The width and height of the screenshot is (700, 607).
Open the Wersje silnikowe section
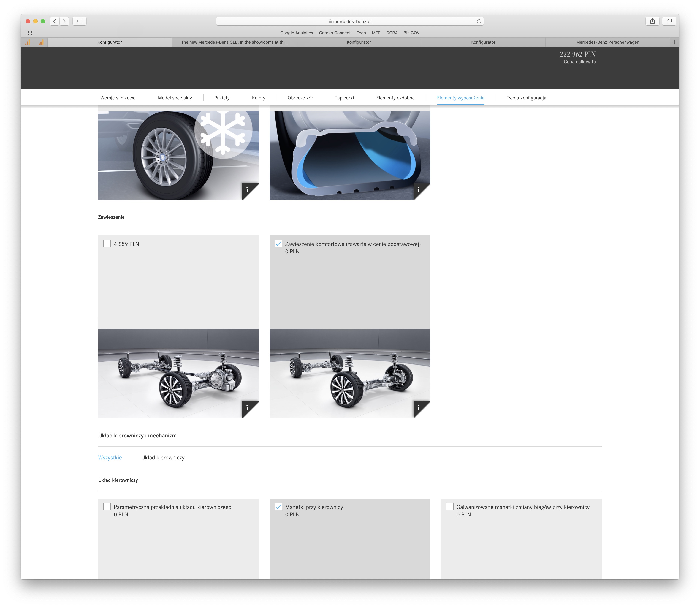pyautogui.click(x=118, y=98)
